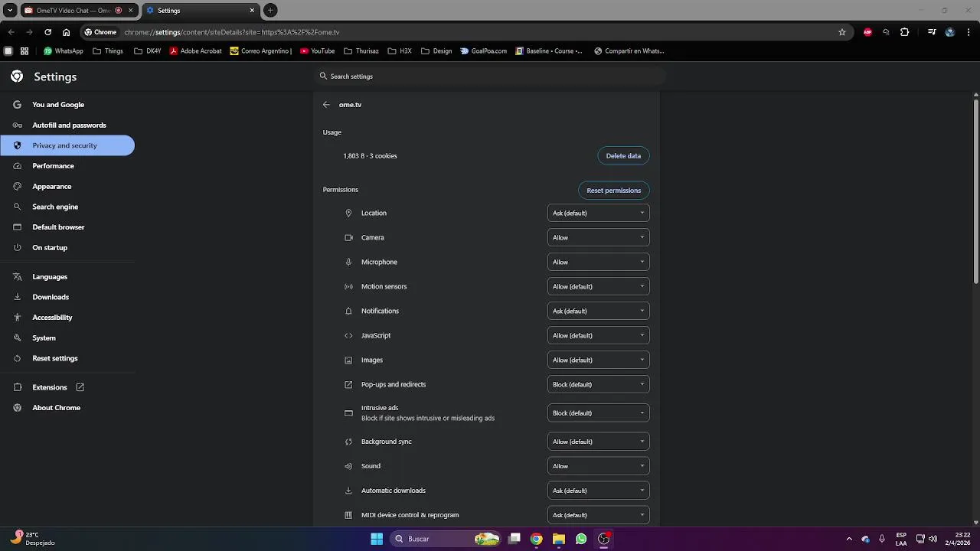Open Images permission dropdown
The height and width of the screenshot is (551, 980).
click(x=599, y=360)
